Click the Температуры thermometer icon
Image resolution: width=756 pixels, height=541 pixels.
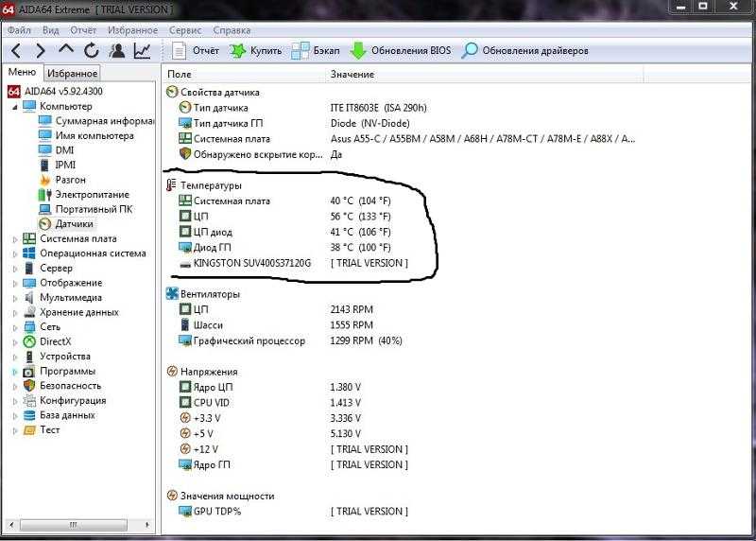(172, 185)
